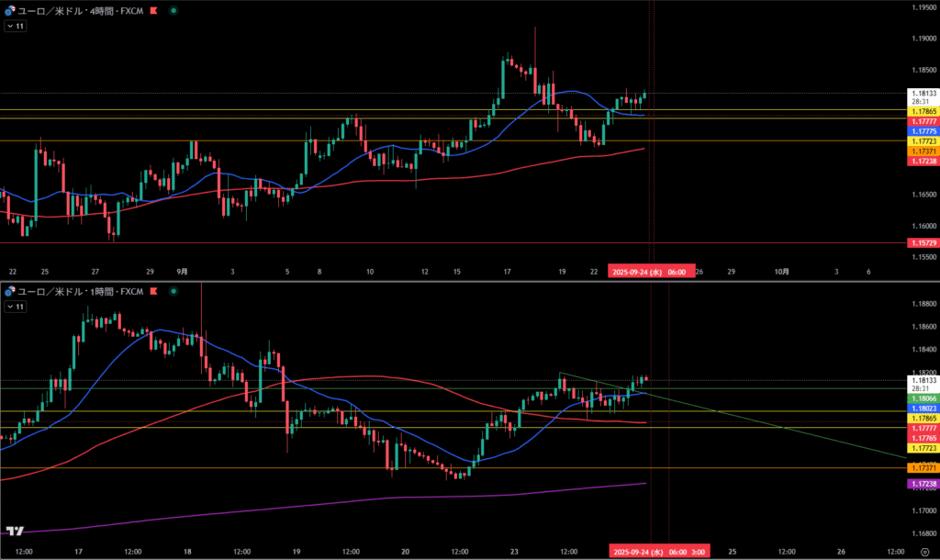Click the green market status dot on 1-hour chart
This screenshot has width=940, height=560.
tap(174, 292)
